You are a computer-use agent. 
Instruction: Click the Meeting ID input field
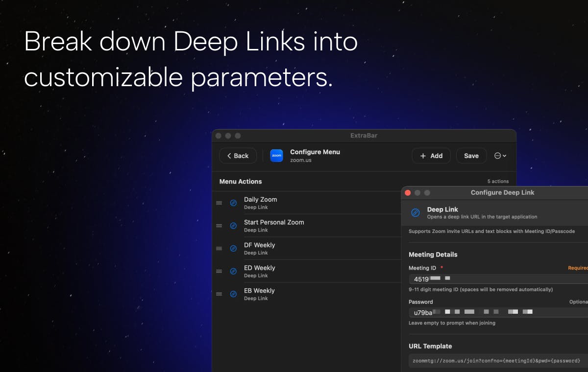[498, 279]
